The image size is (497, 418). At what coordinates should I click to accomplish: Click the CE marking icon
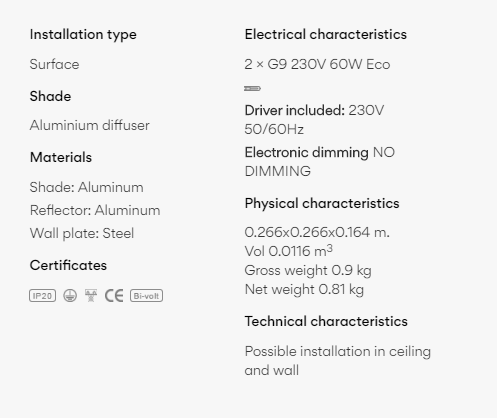point(114,296)
